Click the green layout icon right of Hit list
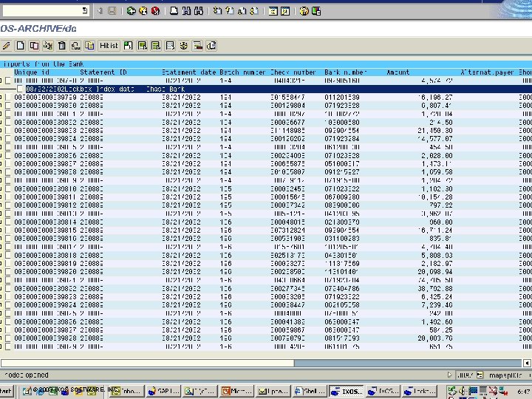Viewport: 532px width, 399px height. coord(129,46)
